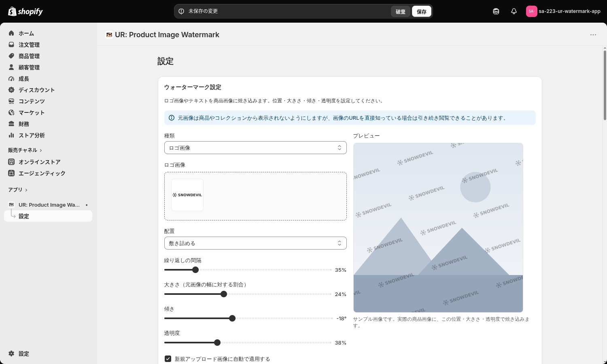
Task: Open the Sidekick assistant icon
Action: (496, 11)
